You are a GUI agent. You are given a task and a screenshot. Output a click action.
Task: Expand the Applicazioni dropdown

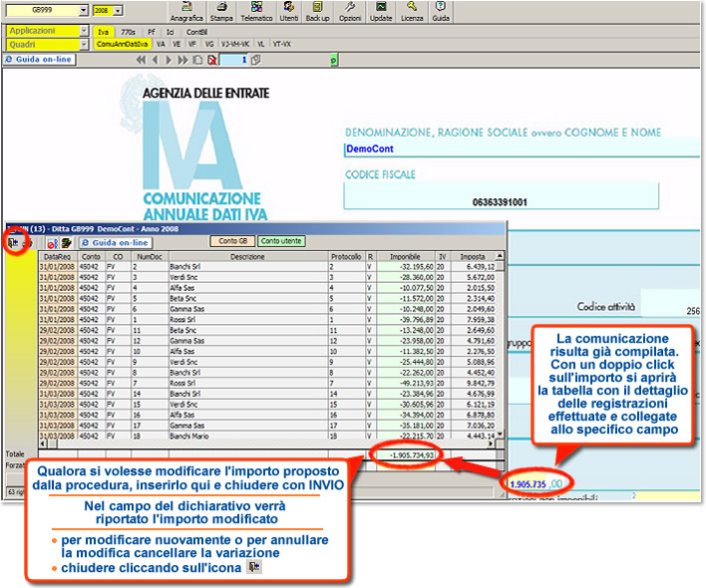point(85,31)
